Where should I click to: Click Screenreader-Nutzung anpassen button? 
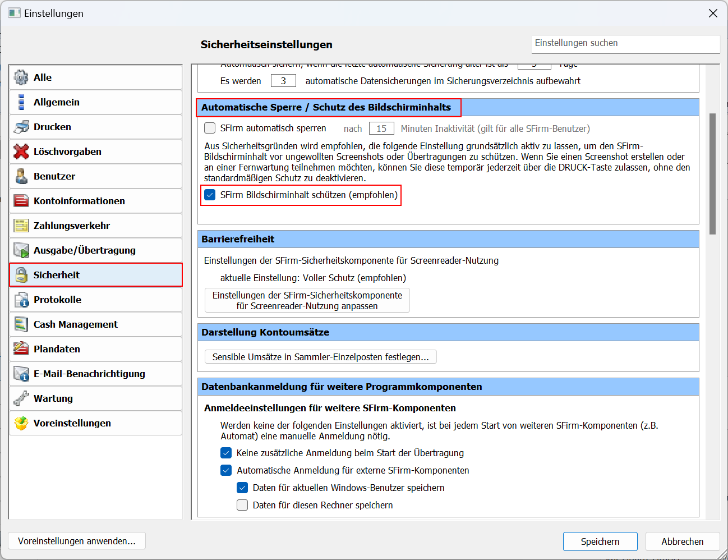point(307,300)
